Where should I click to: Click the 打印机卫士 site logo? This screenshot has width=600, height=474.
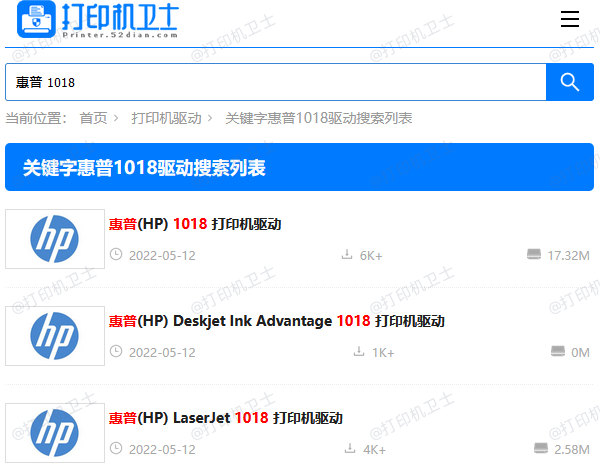tap(98, 20)
